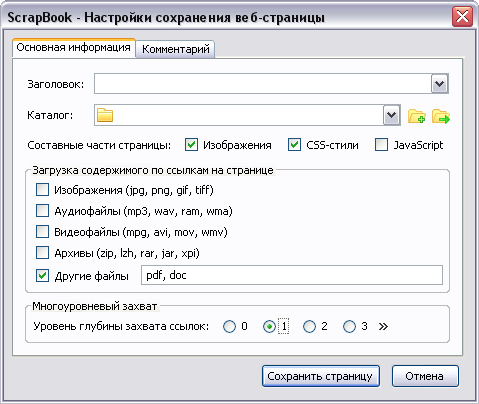Enable the JavaScript checkbox

[381, 145]
